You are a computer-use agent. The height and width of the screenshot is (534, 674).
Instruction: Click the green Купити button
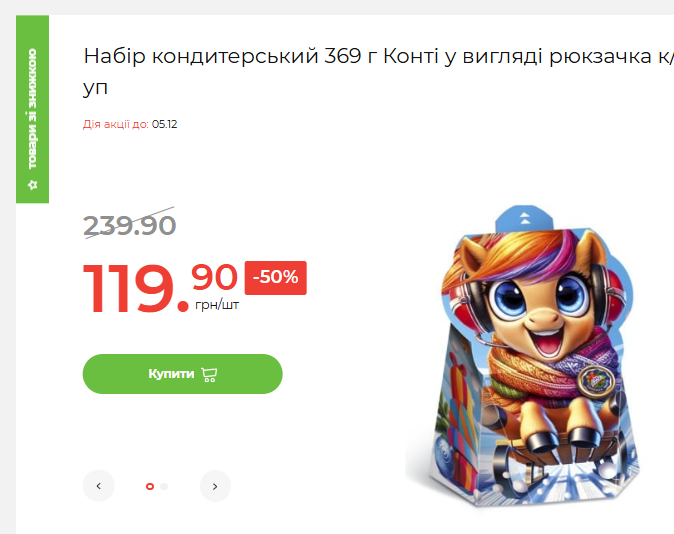(182, 374)
